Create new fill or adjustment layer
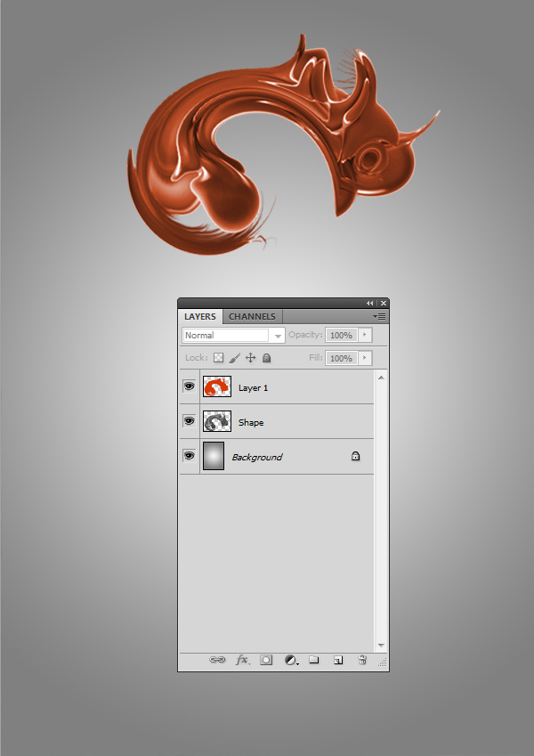534x756 pixels. [x=290, y=660]
